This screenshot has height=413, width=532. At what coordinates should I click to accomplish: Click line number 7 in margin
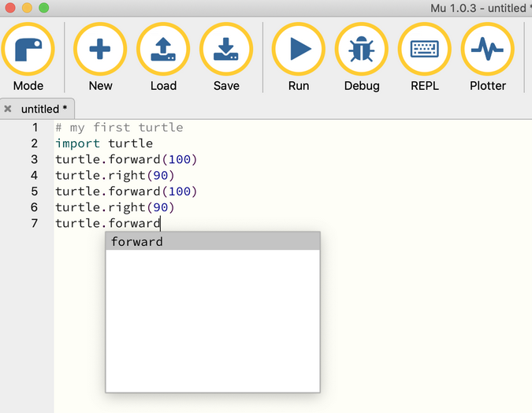click(x=34, y=223)
